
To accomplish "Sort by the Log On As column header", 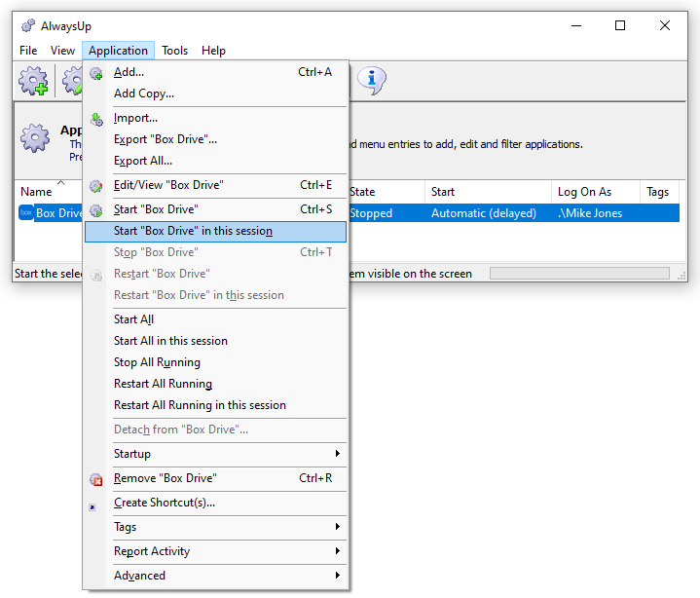I will pos(596,192).
